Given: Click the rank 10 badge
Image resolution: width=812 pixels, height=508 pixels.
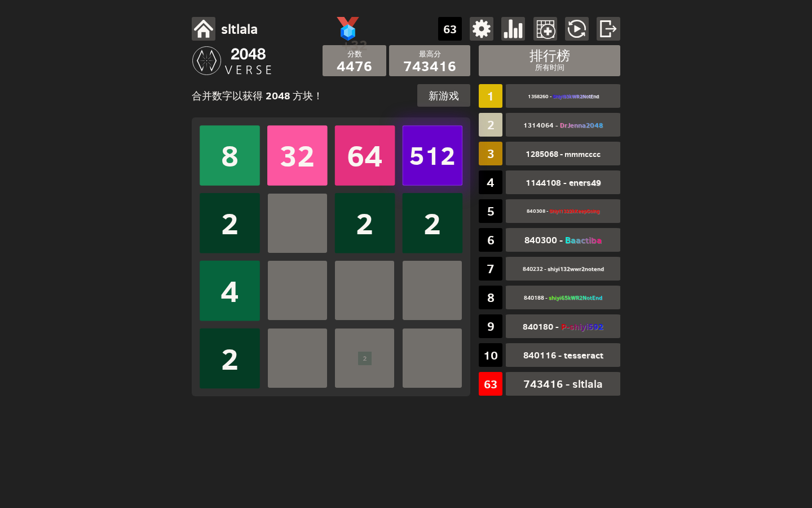Looking at the screenshot, I should (491, 355).
